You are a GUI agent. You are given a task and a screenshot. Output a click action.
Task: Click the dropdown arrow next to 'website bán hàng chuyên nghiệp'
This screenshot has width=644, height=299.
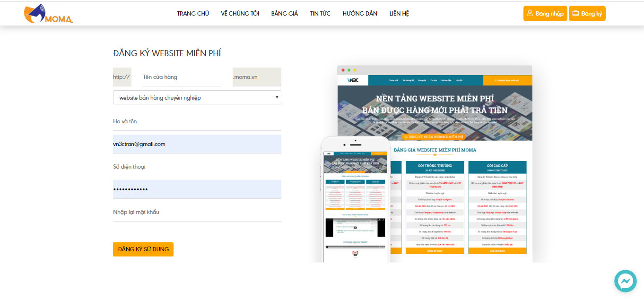(x=277, y=97)
